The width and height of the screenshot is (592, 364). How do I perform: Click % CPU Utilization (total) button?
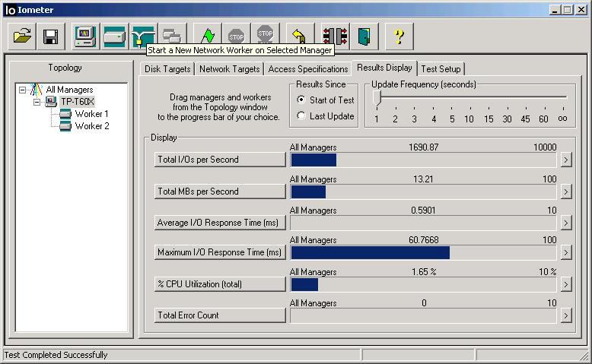(220, 284)
